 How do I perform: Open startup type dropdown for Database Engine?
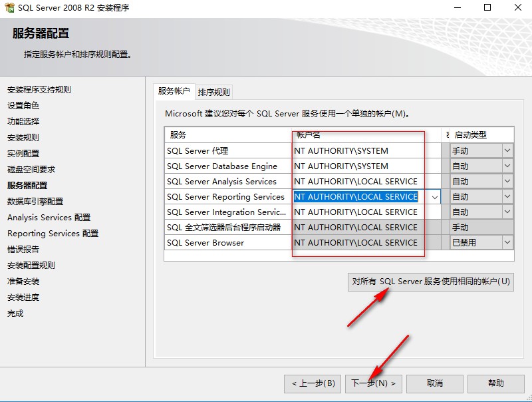pos(507,166)
